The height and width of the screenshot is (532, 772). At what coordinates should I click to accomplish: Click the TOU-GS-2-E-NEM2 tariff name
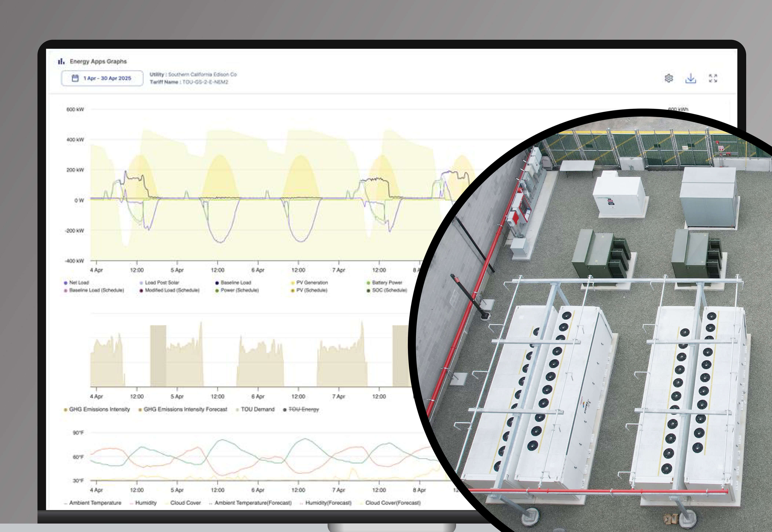pyautogui.click(x=205, y=82)
